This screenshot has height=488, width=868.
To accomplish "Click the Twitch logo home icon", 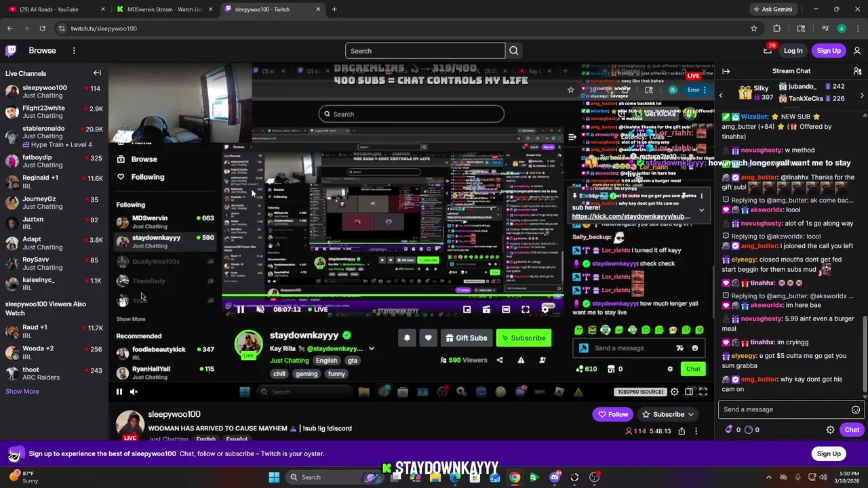I will point(11,51).
